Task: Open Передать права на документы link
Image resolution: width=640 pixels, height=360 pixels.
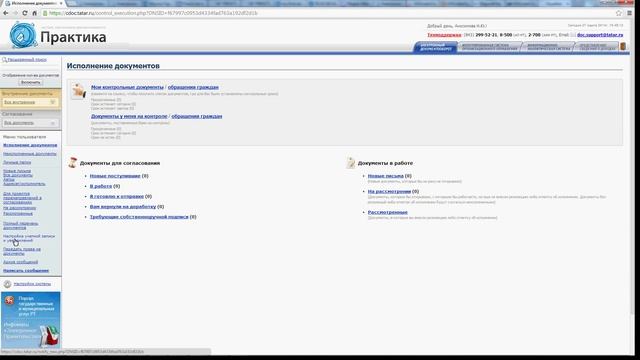Action: pyautogui.click(x=22, y=251)
